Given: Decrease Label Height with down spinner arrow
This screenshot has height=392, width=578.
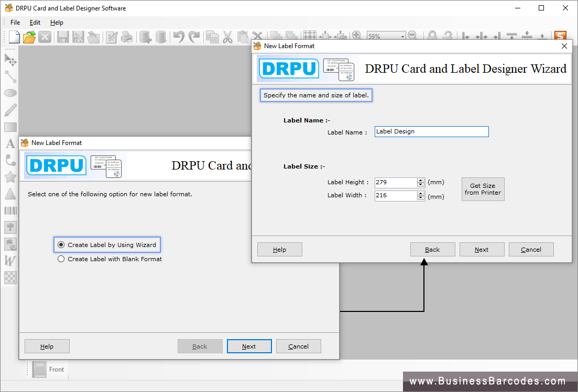Looking at the screenshot, I should pyautogui.click(x=421, y=185).
